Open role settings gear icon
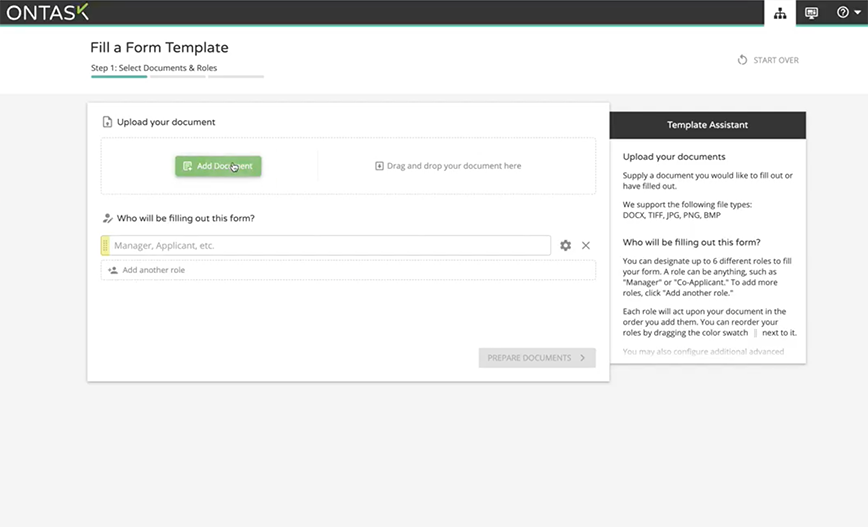The image size is (868, 527). [566, 245]
